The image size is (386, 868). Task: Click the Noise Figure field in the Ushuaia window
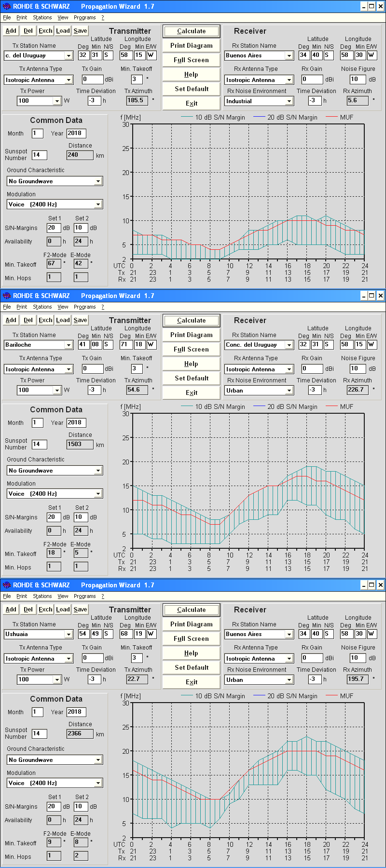click(x=358, y=658)
